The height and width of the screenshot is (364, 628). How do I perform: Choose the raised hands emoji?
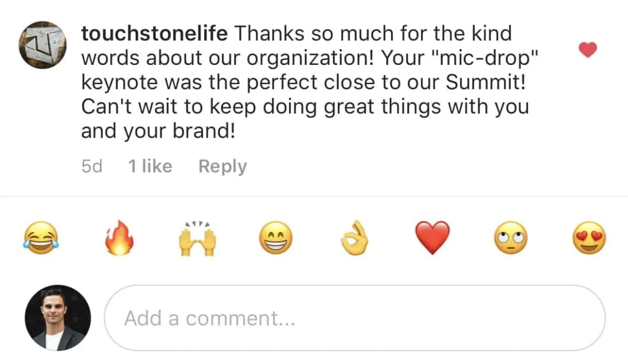click(x=197, y=238)
